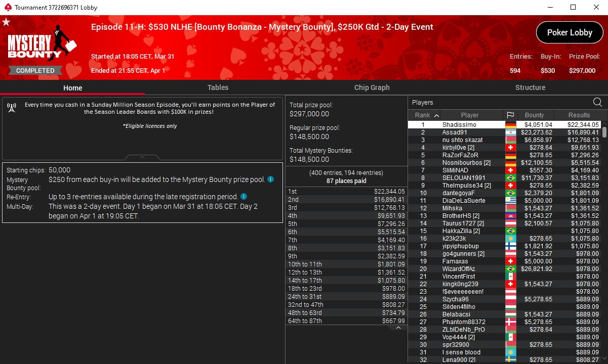Click the country flag for yipyiphupbup
Screen dimensions: 608x364
510,246
